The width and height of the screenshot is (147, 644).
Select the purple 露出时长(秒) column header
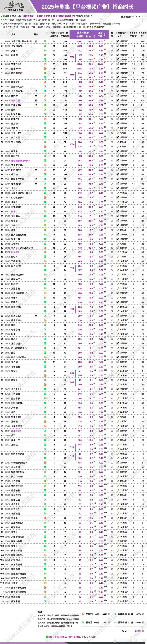pos(83,32)
